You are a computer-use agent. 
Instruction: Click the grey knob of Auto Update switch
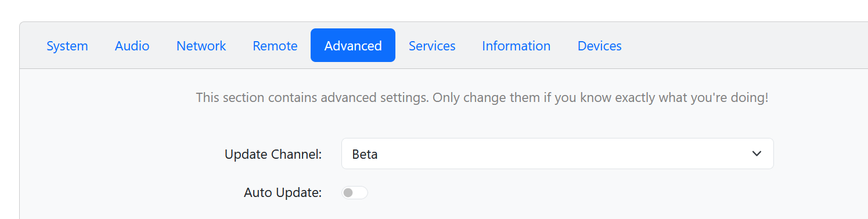click(348, 193)
